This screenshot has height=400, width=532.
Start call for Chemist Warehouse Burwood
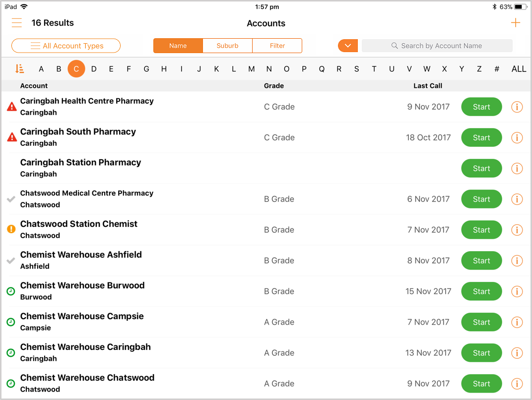pos(481,291)
